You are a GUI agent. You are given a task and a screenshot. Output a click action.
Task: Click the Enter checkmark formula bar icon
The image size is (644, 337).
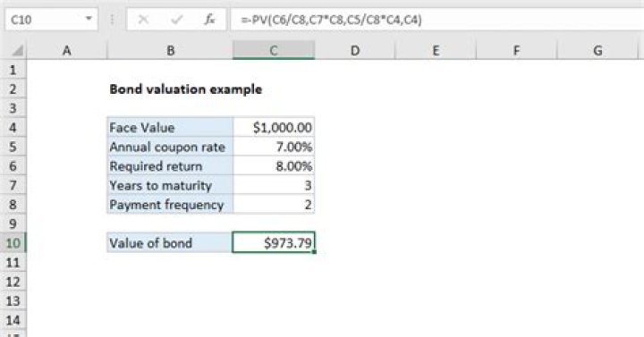176,20
